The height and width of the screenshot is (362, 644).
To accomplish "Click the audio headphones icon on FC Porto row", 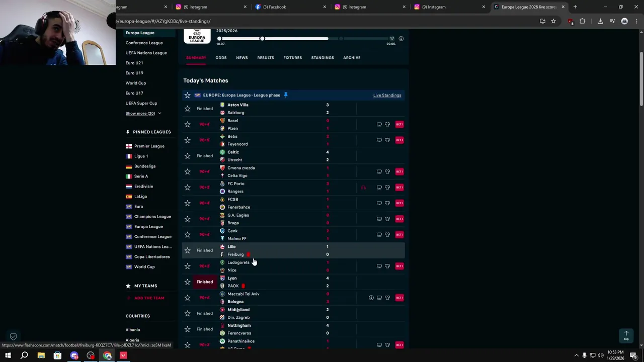I will [363, 187].
